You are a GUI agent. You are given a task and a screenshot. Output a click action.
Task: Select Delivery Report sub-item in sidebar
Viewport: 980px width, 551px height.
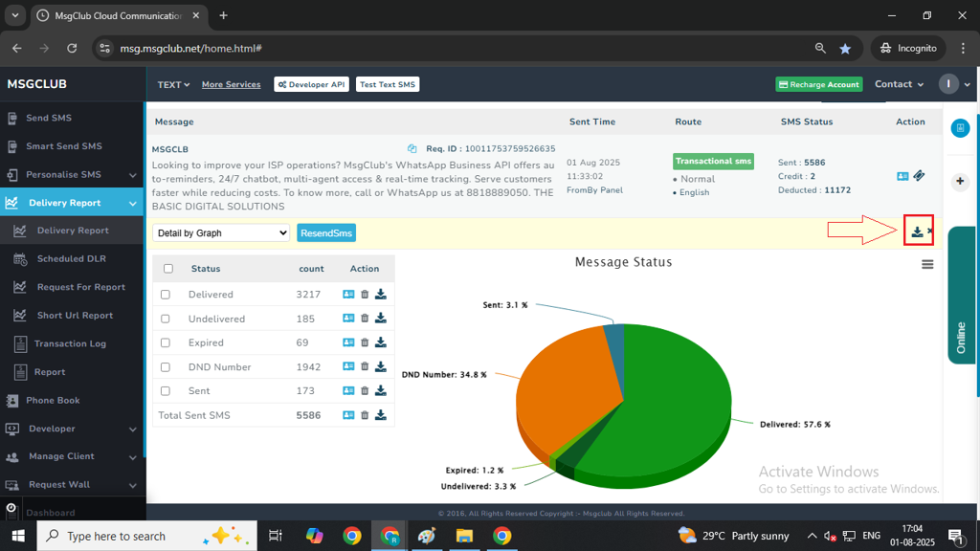click(72, 231)
